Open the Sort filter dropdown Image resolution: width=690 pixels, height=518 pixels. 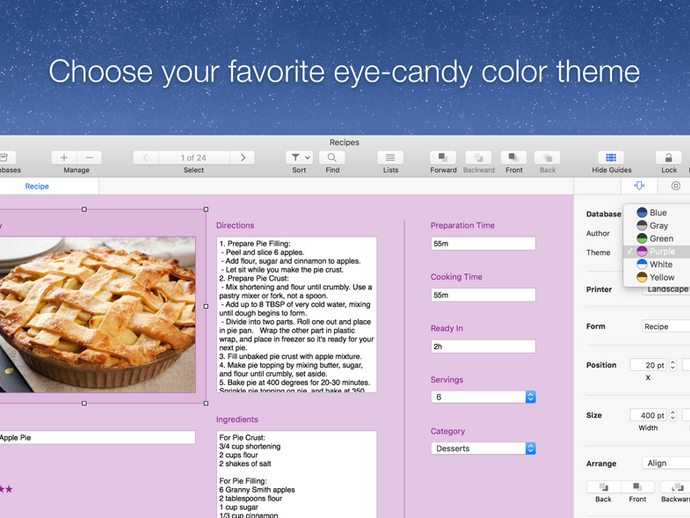tap(299, 158)
